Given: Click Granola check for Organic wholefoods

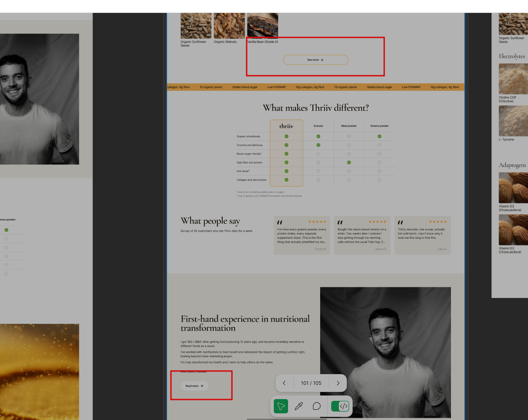Looking at the screenshot, I should [318, 136].
